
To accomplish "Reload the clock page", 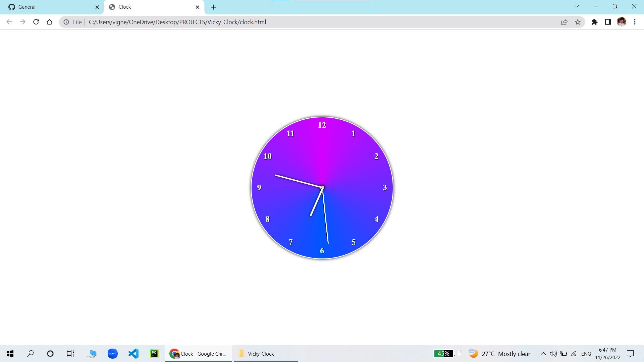I will [x=36, y=22].
